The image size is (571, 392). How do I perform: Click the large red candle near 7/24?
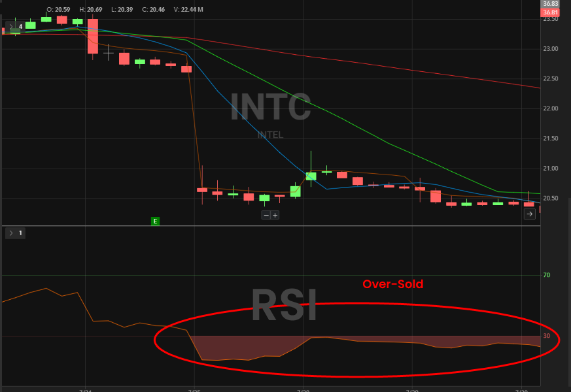click(x=93, y=37)
